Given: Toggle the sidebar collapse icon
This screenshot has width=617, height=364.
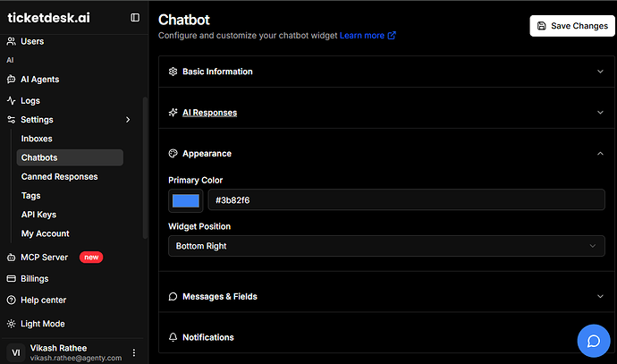Looking at the screenshot, I should [135, 18].
